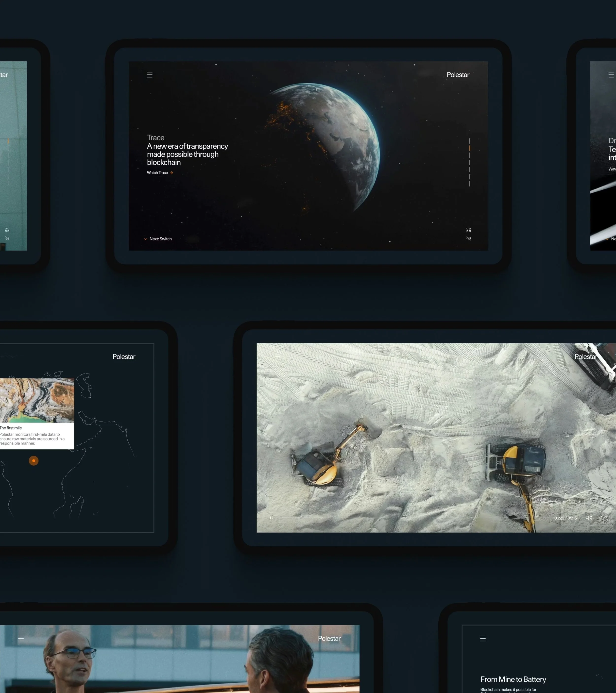This screenshot has width=616, height=693.
Task: Click the orange arrow beside Watch Trace
Action: [x=171, y=172]
